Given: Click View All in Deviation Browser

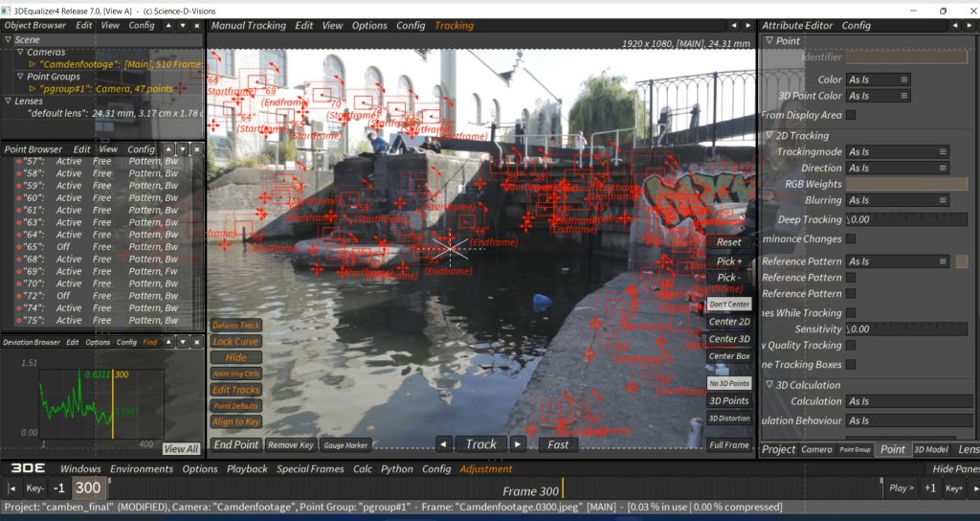Looking at the screenshot, I should point(181,449).
